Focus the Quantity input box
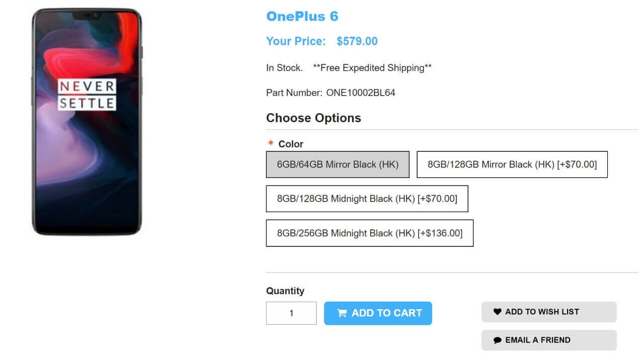644x362 pixels. (291, 313)
